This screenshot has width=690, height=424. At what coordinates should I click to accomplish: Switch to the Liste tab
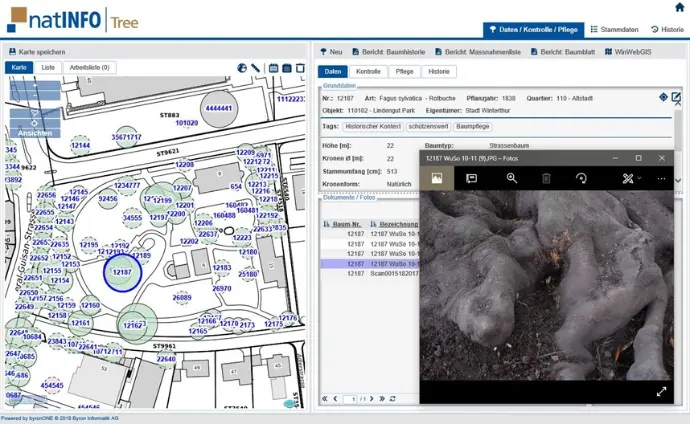[x=48, y=67]
